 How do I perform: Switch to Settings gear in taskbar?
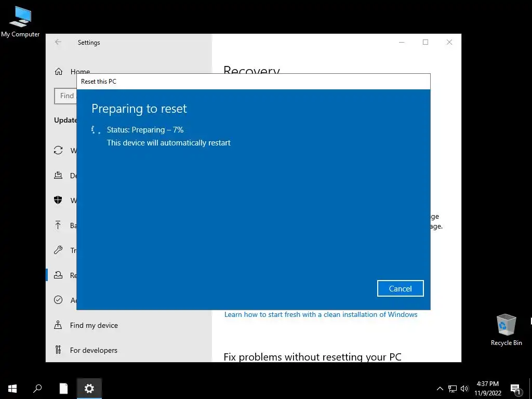(89, 389)
